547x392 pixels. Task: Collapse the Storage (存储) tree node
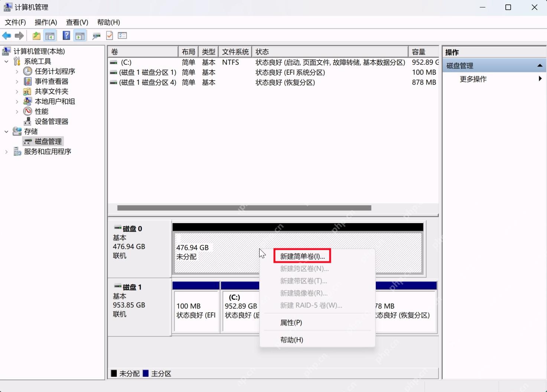[6, 131]
